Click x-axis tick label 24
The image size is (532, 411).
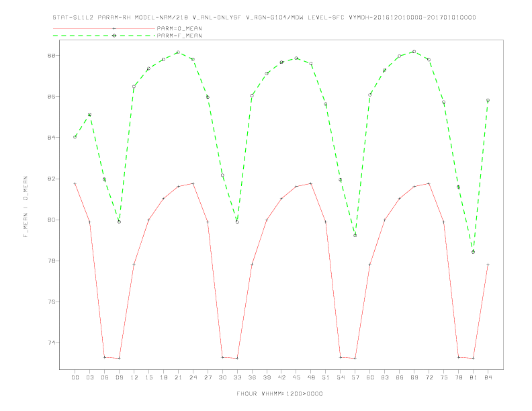[193, 377]
